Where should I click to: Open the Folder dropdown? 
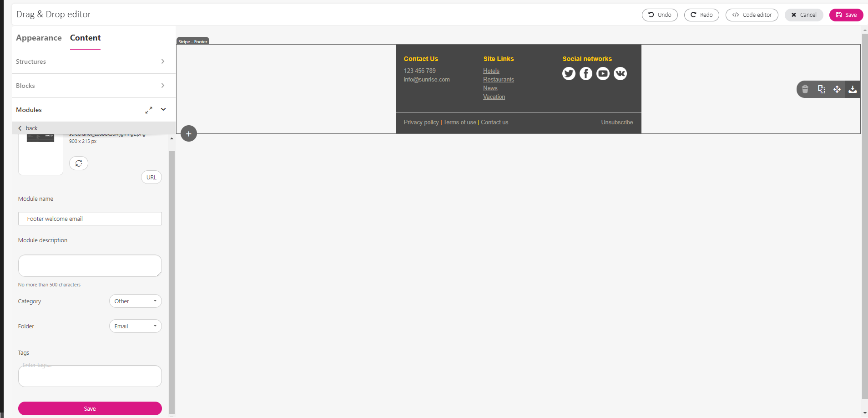click(x=135, y=326)
